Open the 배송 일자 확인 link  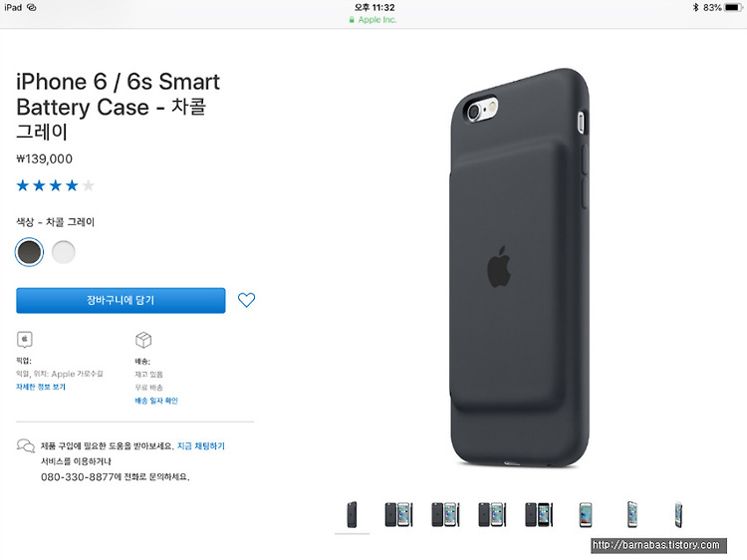(156, 401)
